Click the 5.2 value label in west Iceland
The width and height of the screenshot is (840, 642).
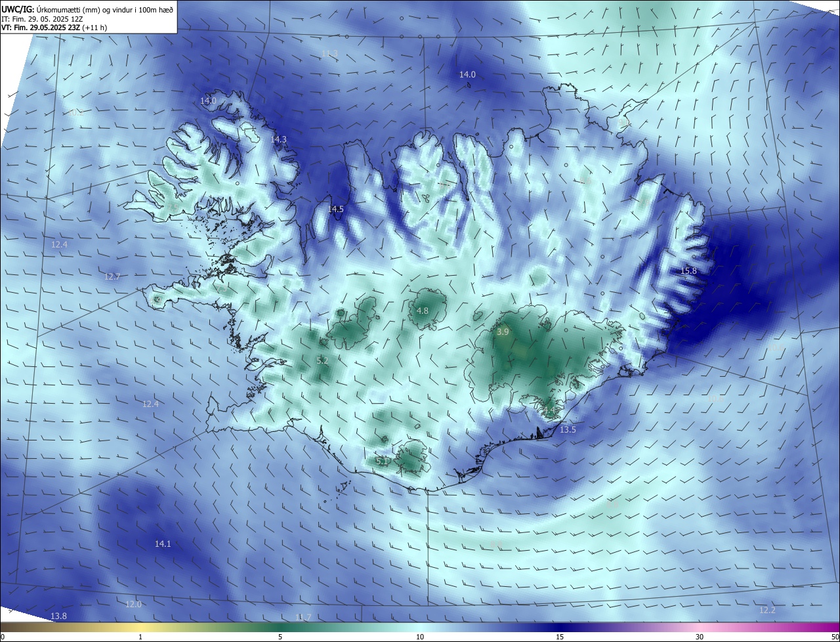point(322,360)
